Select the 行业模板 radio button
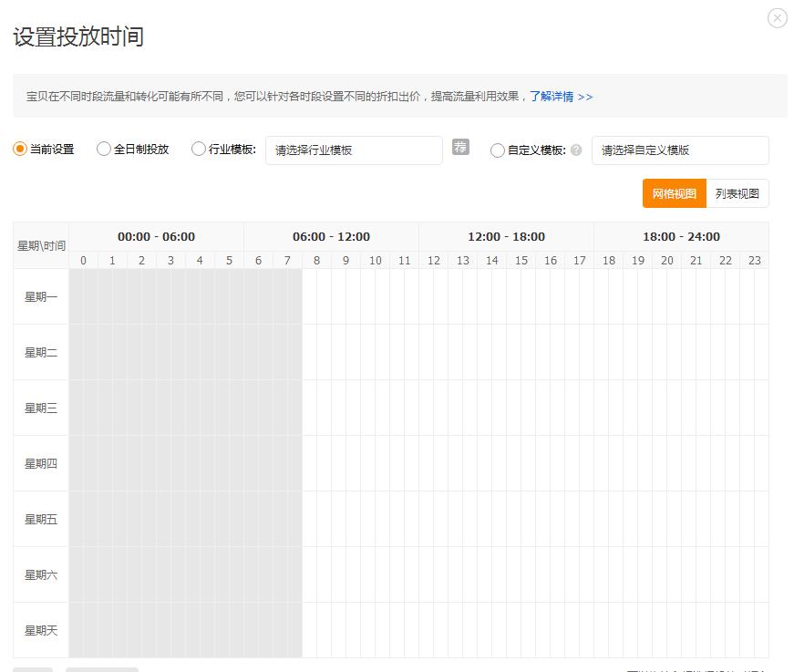The width and height of the screenshot is (794, 672). (x=198, y=148)
